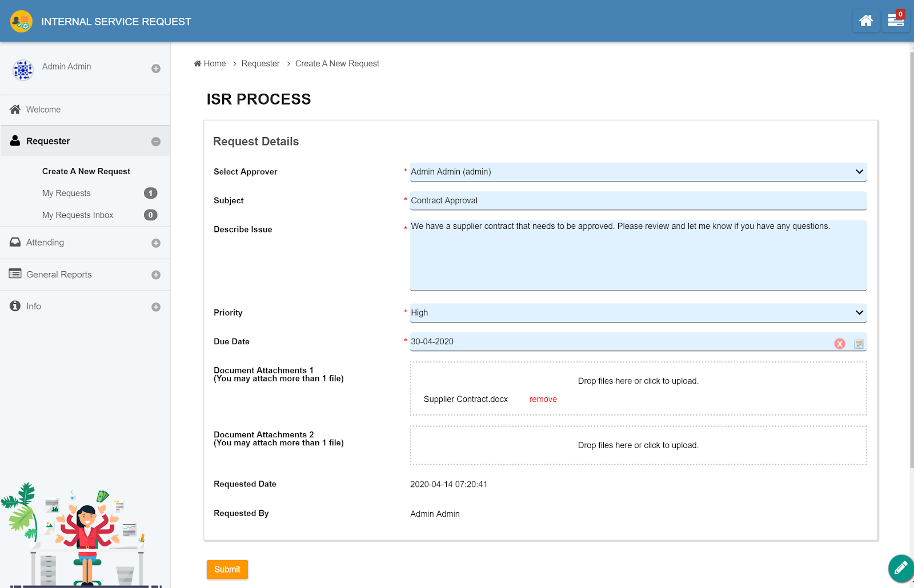Image resolution: width=914 pixels, height=588 pixels.
Task: Click the green pencil edit floating button
Action: (901, 568)
